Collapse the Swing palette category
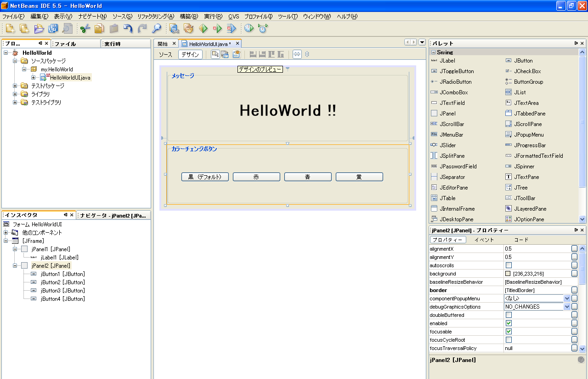 [433, 52]
